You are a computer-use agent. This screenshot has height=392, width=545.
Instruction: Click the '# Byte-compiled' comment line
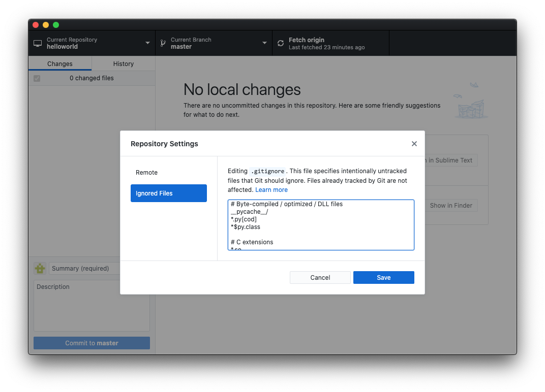[x=287, y=204]
